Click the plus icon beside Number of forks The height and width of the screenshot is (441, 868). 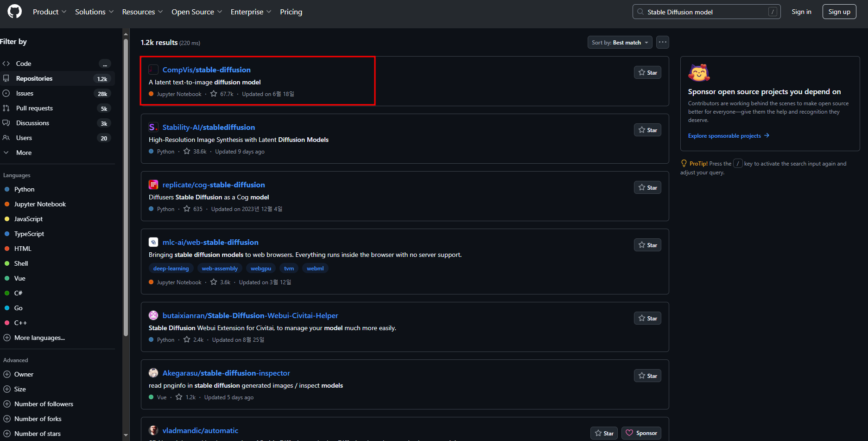pyautogui.click(x=7, y=419)
